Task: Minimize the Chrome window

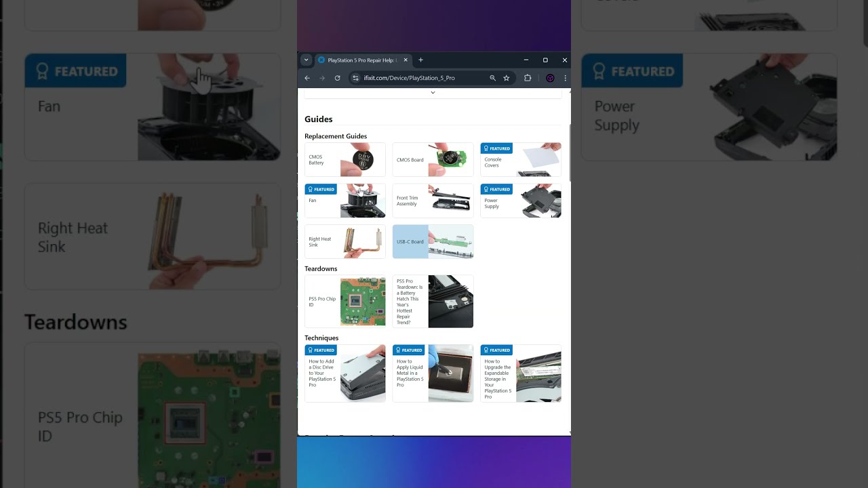Action: click(x=526, y=60)
